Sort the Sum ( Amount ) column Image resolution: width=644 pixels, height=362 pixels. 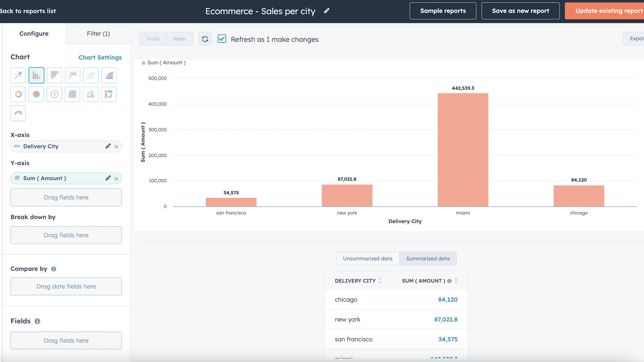click(456, 280)
